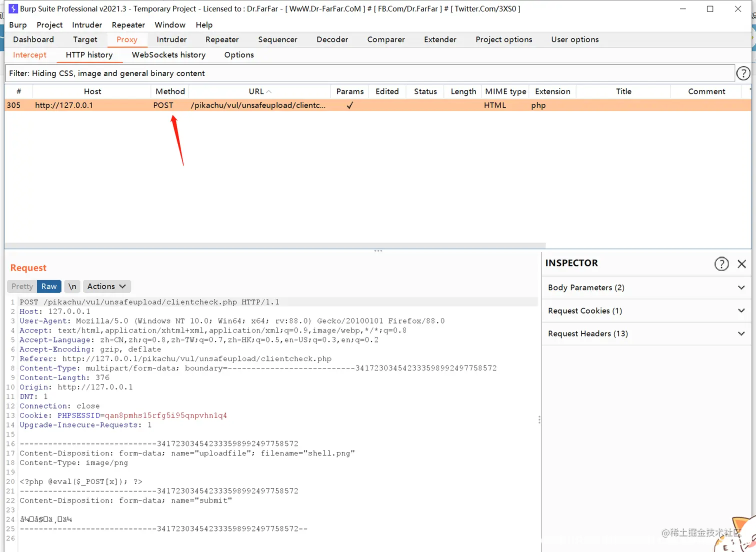Switch to the Dashboard tab
Image resolution: width=756 pixels, height=552 pixels.
[33, 39]
